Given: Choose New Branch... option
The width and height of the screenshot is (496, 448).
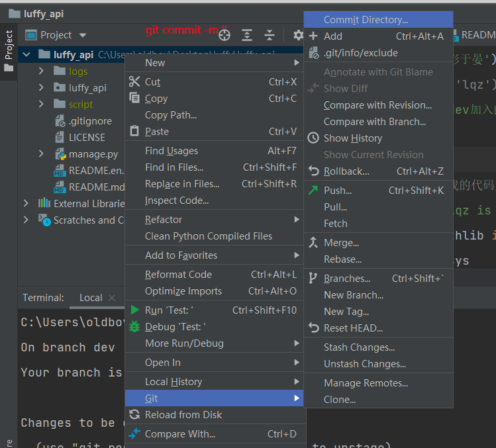Looking at the screenshot, I should (378, 295).
